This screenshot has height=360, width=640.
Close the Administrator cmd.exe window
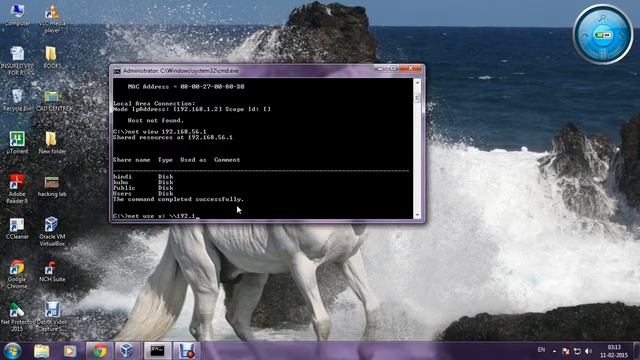pos(411,69)
